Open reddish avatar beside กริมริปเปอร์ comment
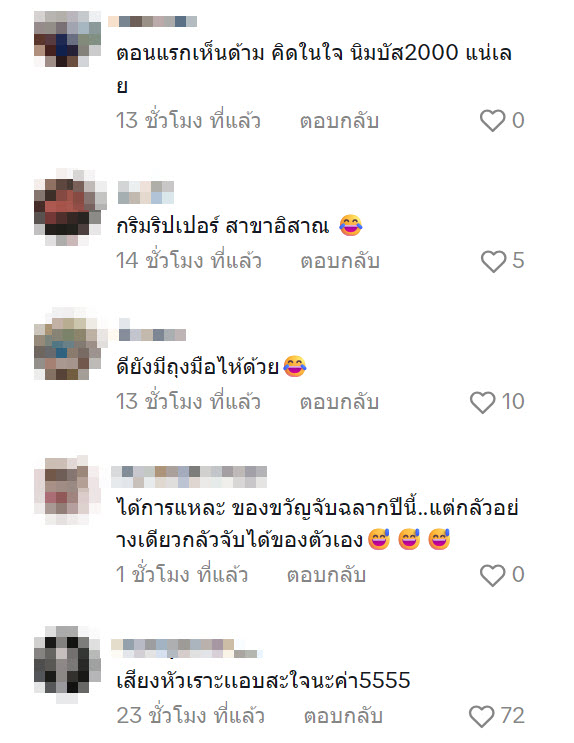This screenshot has width=574, height=743. (x=70, y=207)
